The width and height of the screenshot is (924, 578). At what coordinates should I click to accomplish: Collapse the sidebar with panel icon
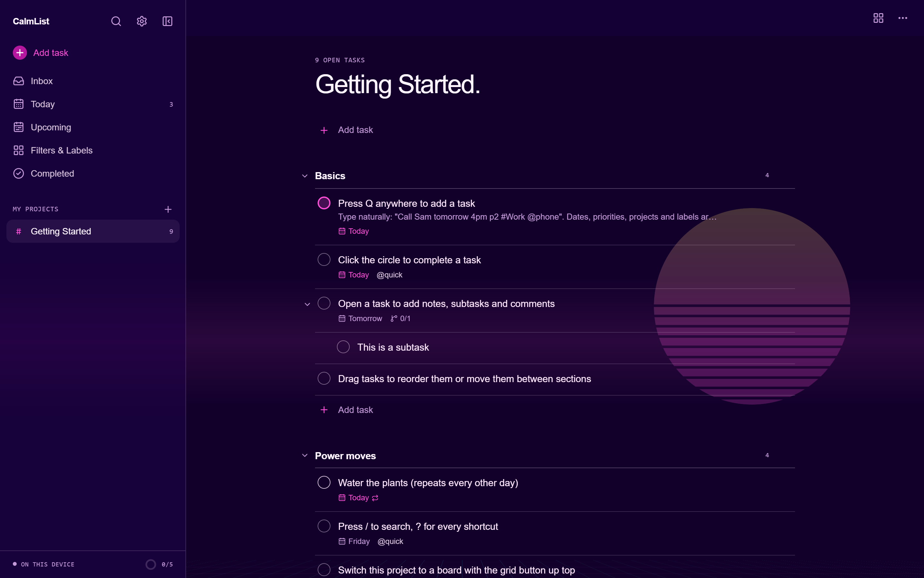point(167,21)
